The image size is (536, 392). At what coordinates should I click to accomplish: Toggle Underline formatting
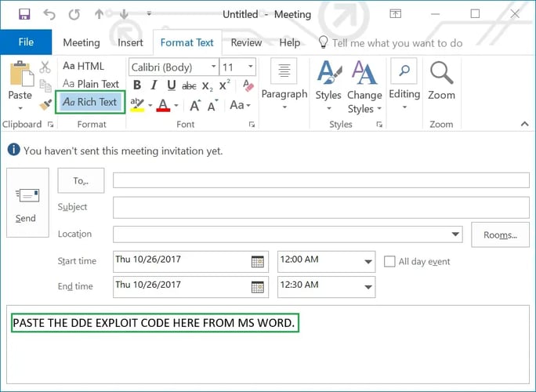click(x=172, y=85)
